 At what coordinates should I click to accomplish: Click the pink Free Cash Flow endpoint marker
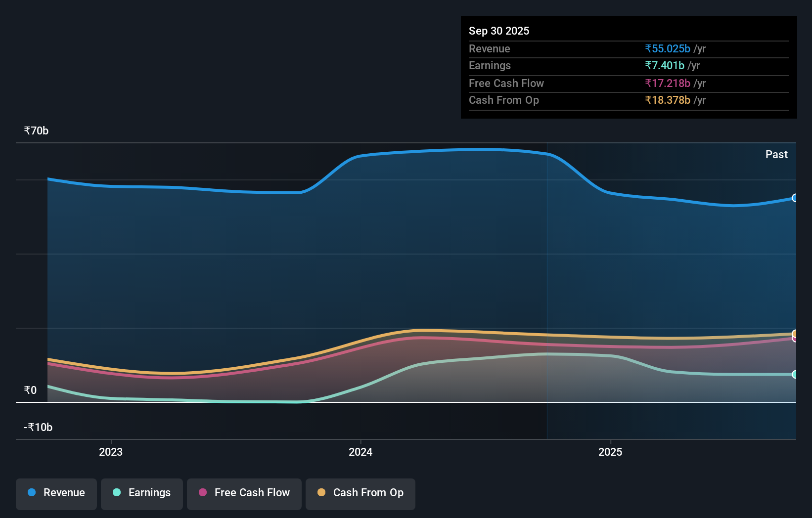point(795,340)
